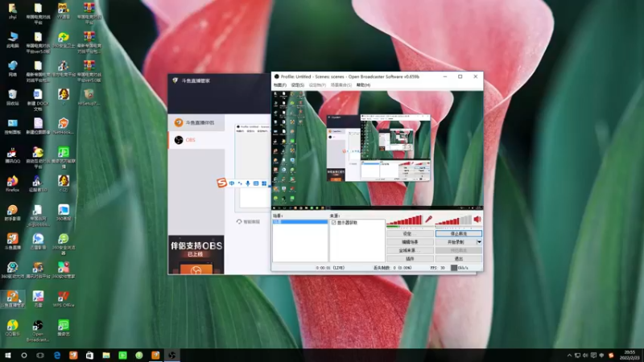Image resolution: width=644 pixels, height=362 pixels.
Task: Click the 插件 button in OBS
Action: point(410,259)
